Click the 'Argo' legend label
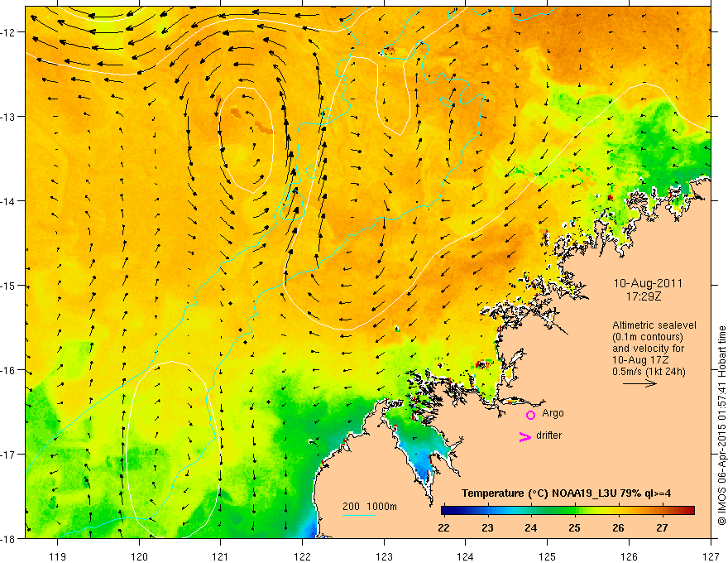This screenshot has width=728, height=563. 553,413
